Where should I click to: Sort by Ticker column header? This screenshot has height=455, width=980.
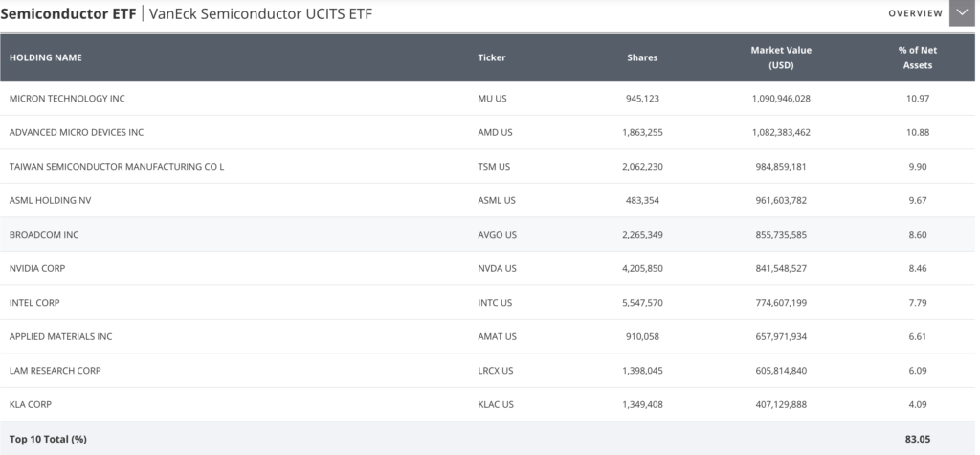[x=492, y=57]
